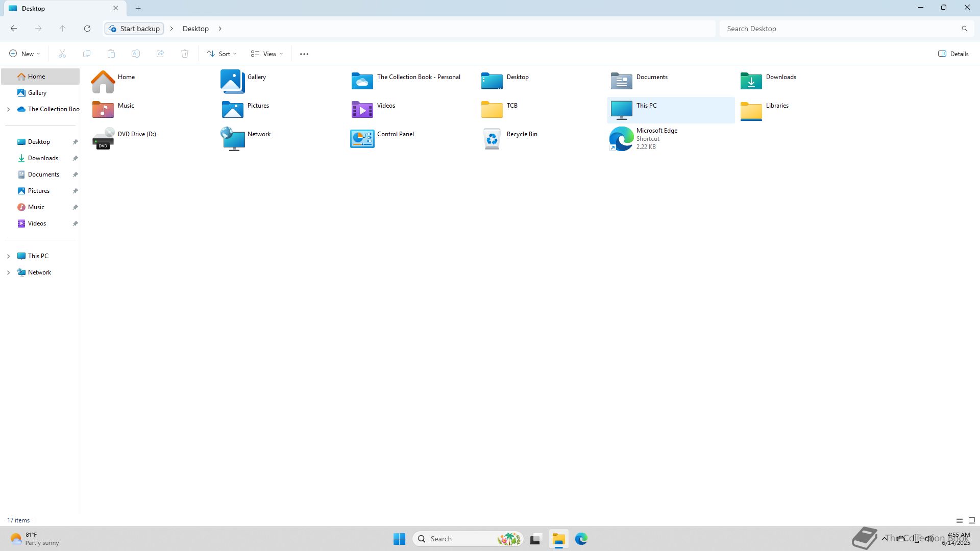Click the Refresh button in address bar
The width and height of the screenshot is (980, 551).
[87, 29]
